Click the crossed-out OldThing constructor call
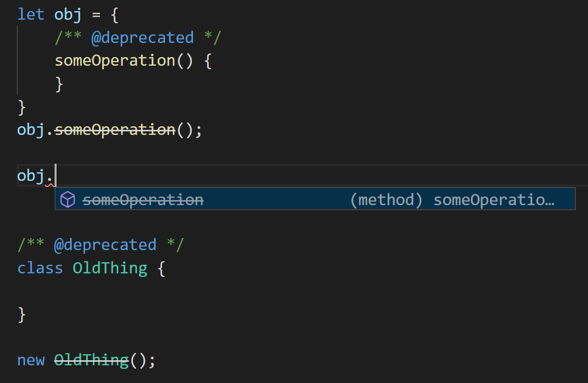Image resolution: width=588 pixels, height=383 pixels. tap(90, 360)
